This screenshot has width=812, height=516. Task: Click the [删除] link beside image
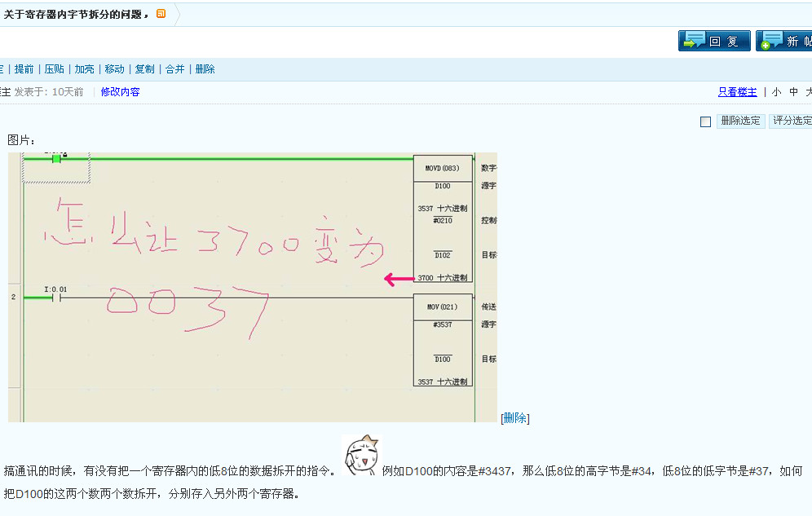click(x=514, y=418)
